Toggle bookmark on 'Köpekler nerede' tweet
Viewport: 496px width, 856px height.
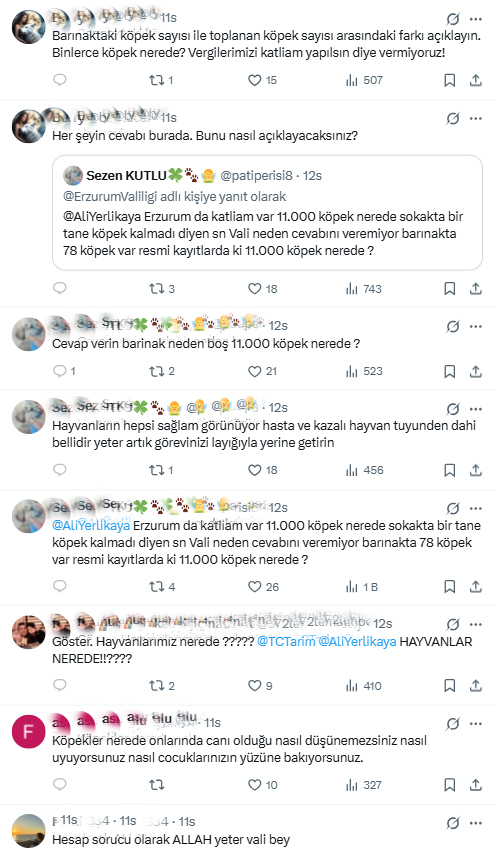450,785
